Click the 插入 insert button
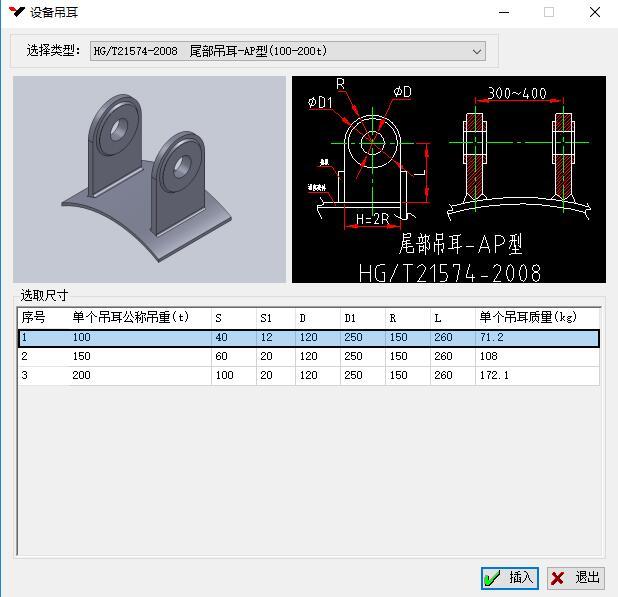The image size is (618, 597). click(510, 578)
